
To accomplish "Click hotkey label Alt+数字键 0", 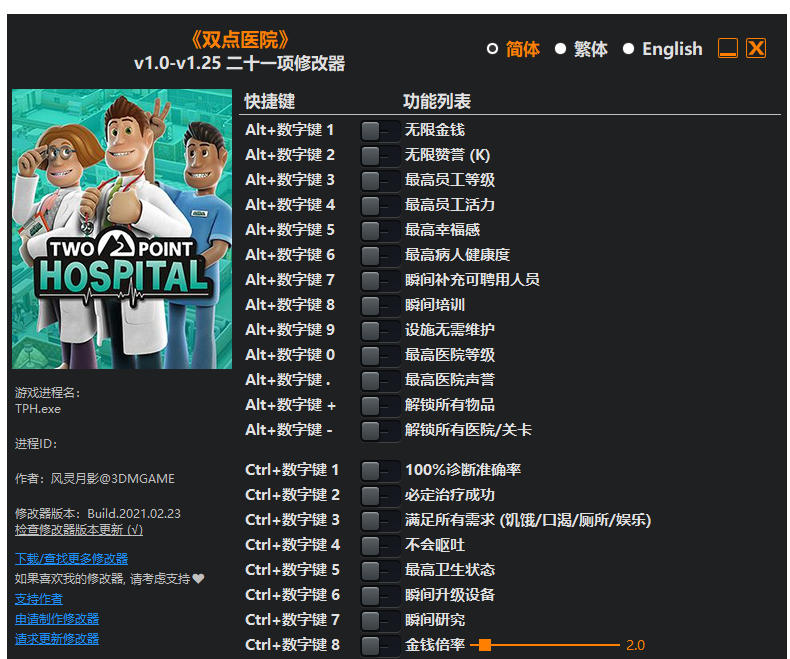I will [x=290, y=355].
